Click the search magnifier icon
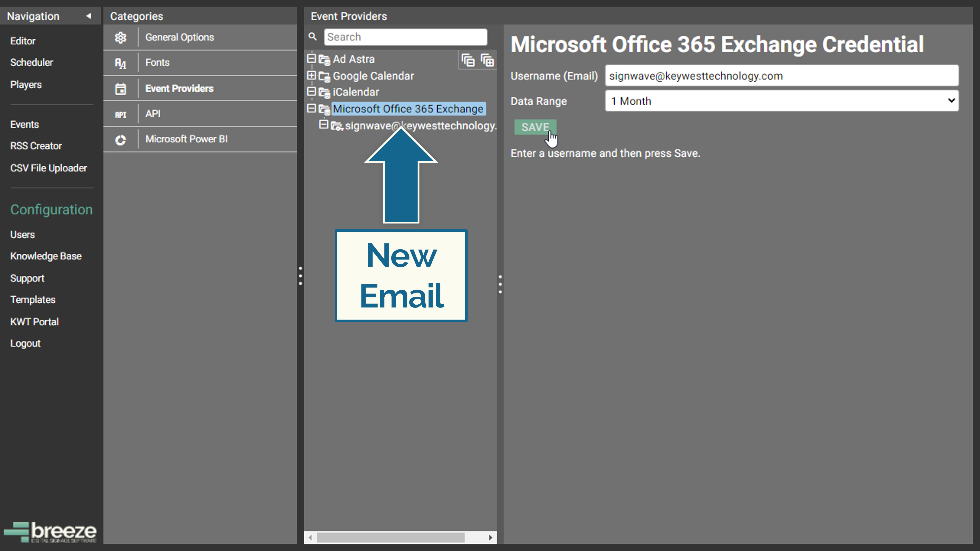The image size is (980, 551). (313, 37)
